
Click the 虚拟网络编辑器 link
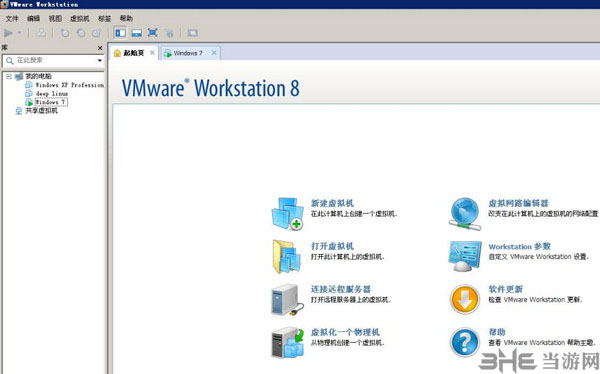518,203
